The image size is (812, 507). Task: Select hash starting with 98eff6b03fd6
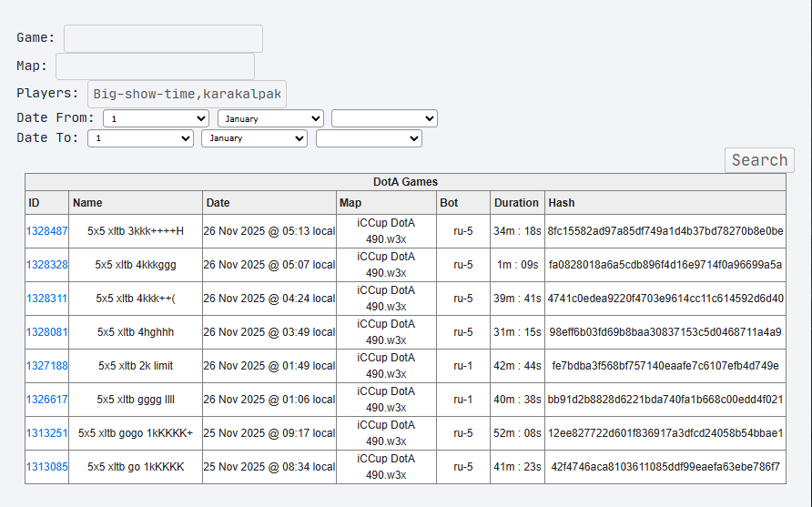[x=665, y=332]
